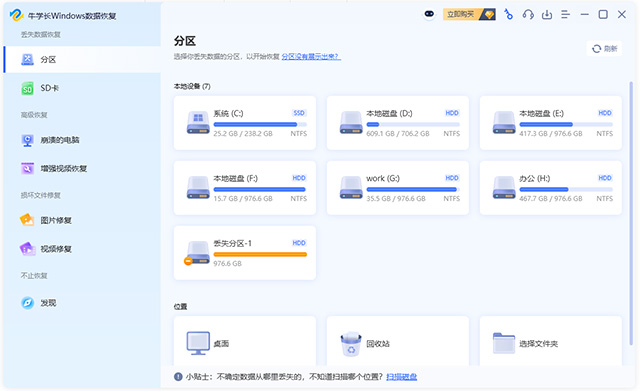Open the headset customer support icon
Viewport: 640px width, 391px height.
pos(528,15)
